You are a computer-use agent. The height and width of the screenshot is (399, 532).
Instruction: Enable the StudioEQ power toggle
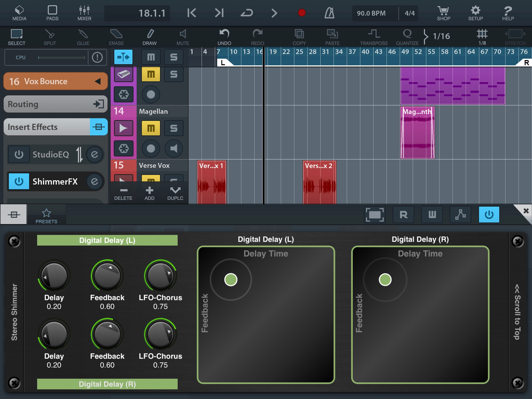point(19,154)
